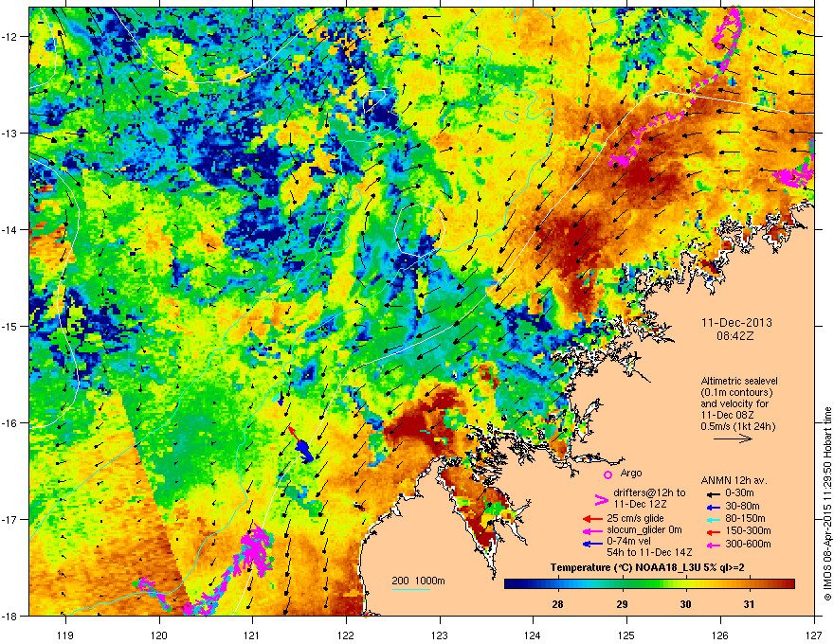The height and width of the screenshot is (644, 834).
Task: Click the '54h to 11-Dec 14Z' text
Action: coord(649,552)
